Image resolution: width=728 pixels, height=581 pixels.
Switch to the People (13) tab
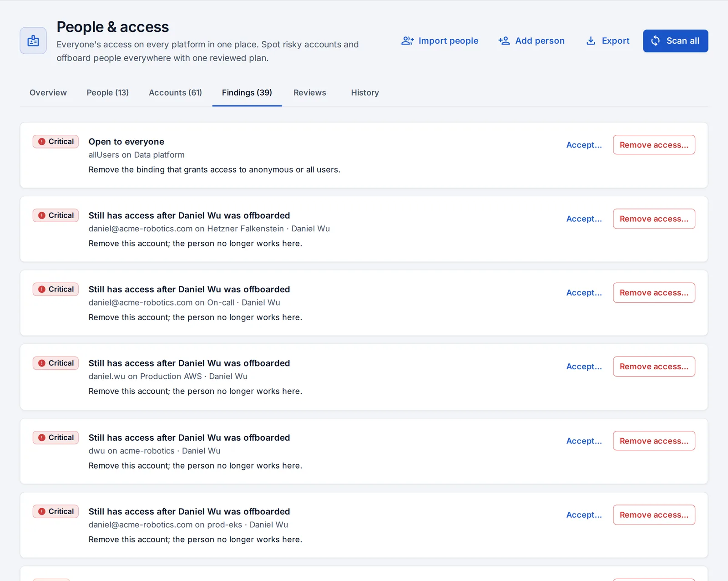tap(108, 92)
